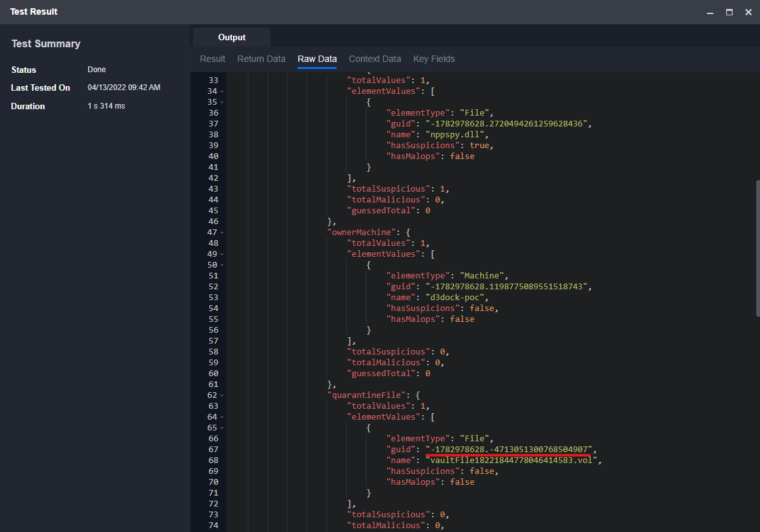This screenshot has width=760, height=532.
Task: Minimize the Test Result window
Action: pyautogui.click(x=710, y=12)
